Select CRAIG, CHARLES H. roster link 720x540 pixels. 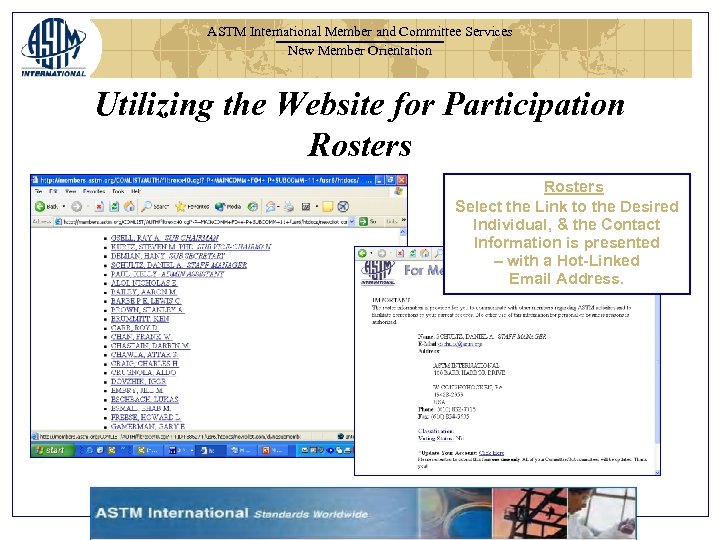(x=145, y=363)
